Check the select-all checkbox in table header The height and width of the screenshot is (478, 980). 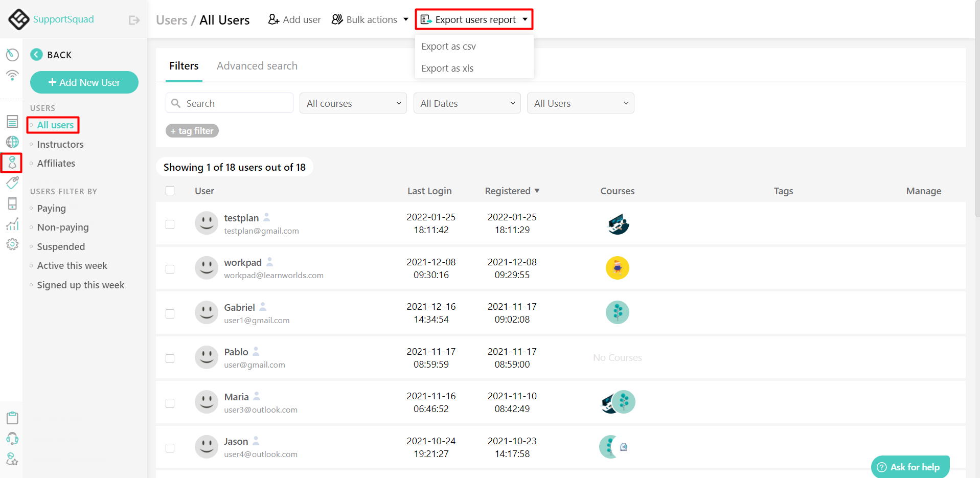170,190
